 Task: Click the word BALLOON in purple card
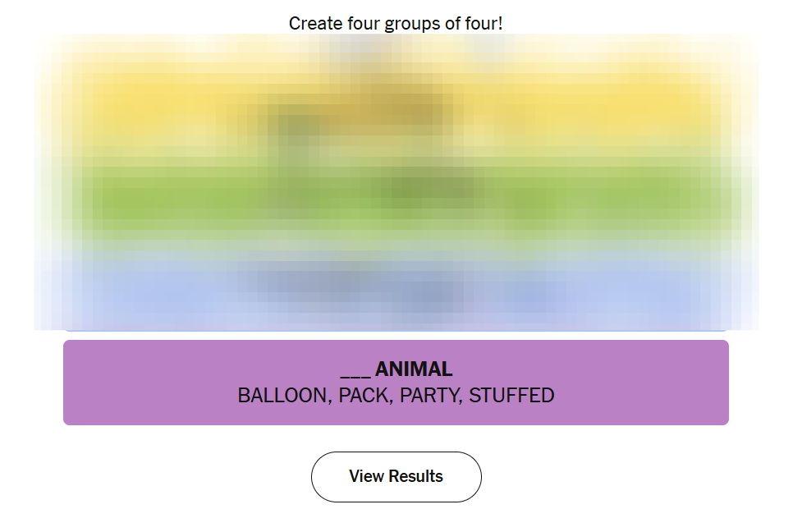(x=282, y=396)
